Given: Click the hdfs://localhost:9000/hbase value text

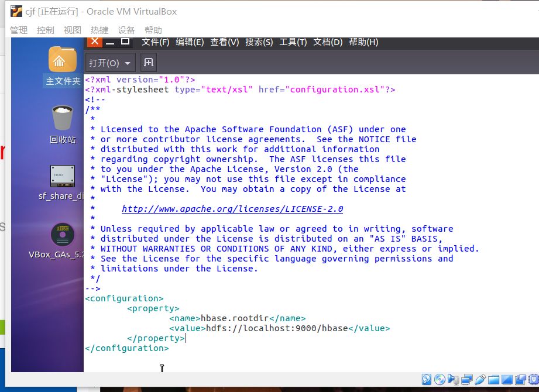Looking at the screenshot, I should [x=277, y=328].
